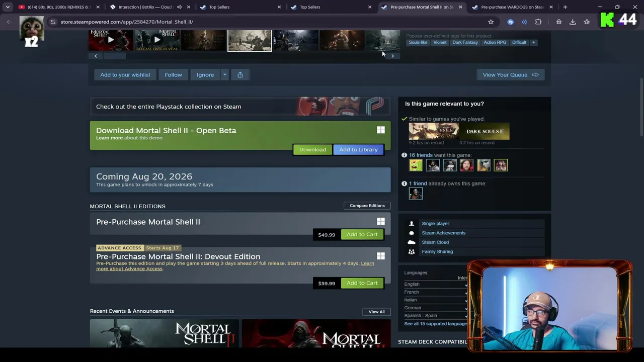Click the blue circular extension icon in toolbar

click(510, 22)
